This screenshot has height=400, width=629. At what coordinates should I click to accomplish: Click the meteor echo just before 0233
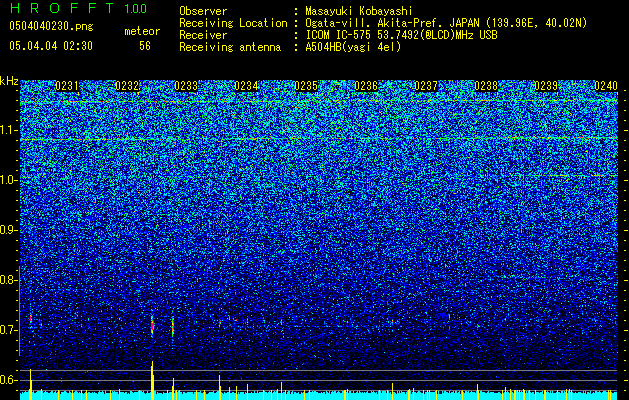point(173,327)
